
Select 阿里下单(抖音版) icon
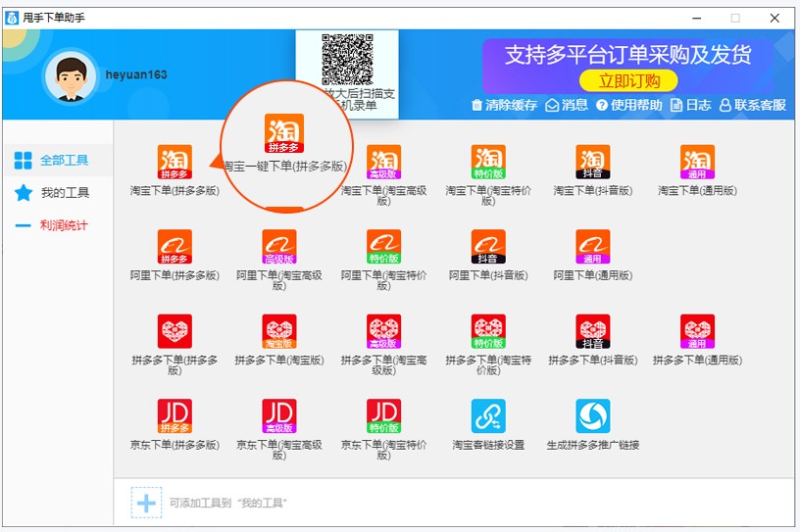[488, 246]
